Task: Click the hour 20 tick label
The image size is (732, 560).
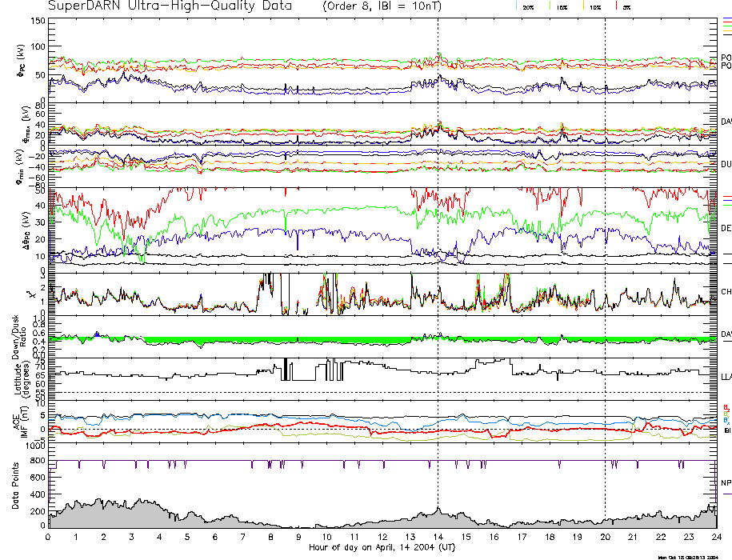Action: pos(605,537)
